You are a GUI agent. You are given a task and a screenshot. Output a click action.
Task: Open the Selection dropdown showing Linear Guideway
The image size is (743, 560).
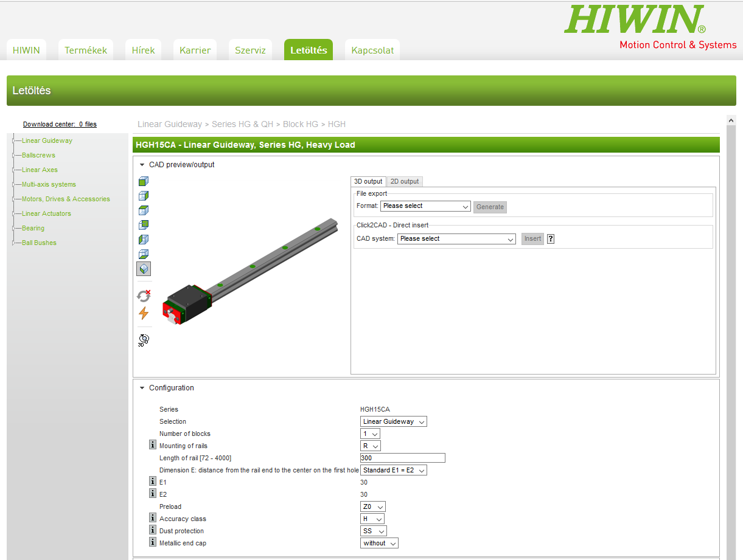coord(394,421)
